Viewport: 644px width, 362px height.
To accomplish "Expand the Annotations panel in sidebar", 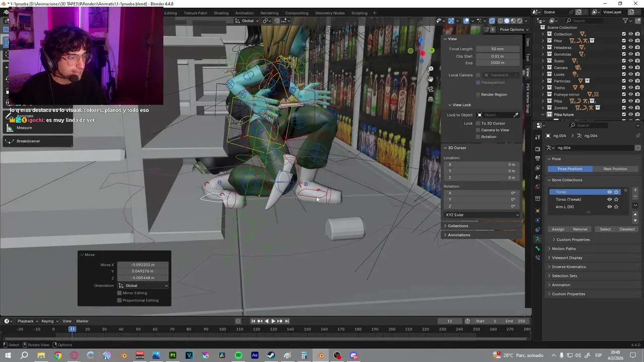I will click(458, 235).
